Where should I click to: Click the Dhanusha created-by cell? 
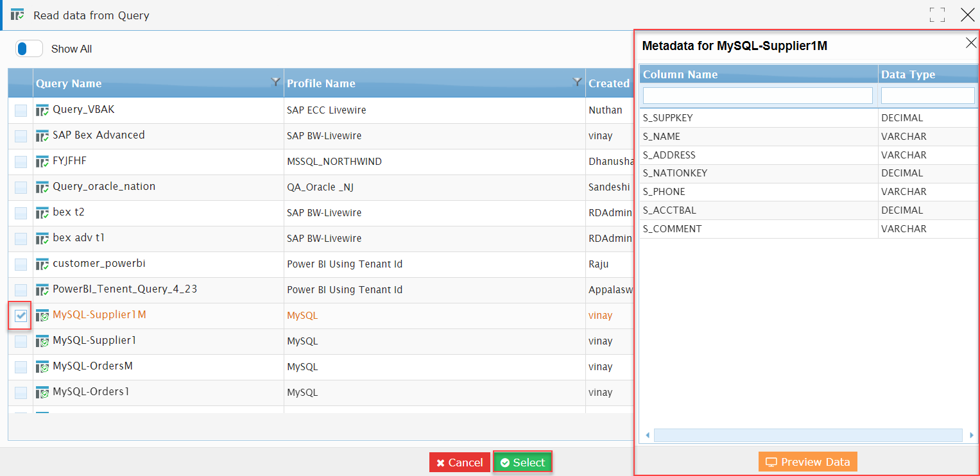[610, 162]
